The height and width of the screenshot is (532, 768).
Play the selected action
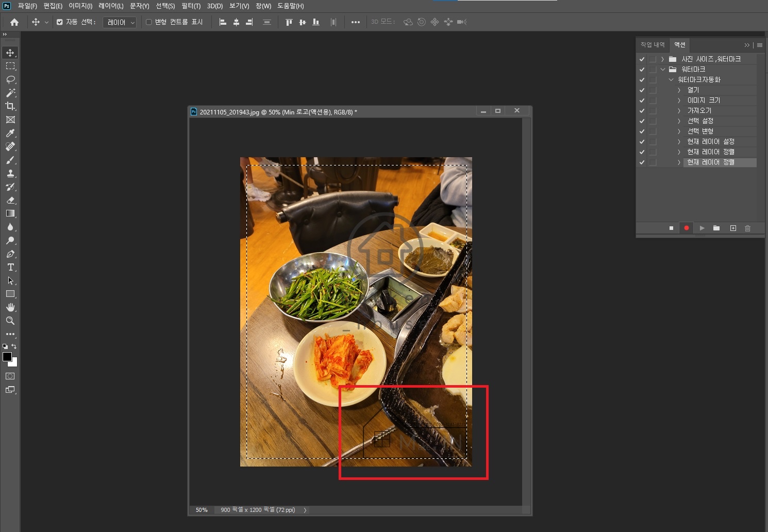pos(702,228)
